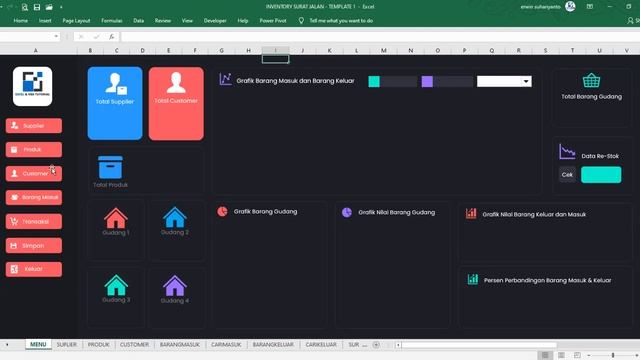Click the teal legend color swatch
The image size is (640, 360).
(374, 81)
